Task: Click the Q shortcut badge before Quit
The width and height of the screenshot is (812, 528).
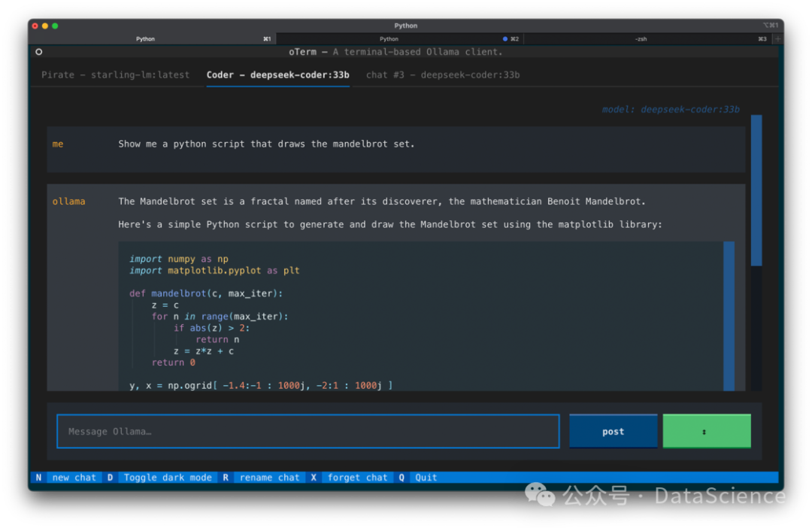Action: [x=401, y=477]
